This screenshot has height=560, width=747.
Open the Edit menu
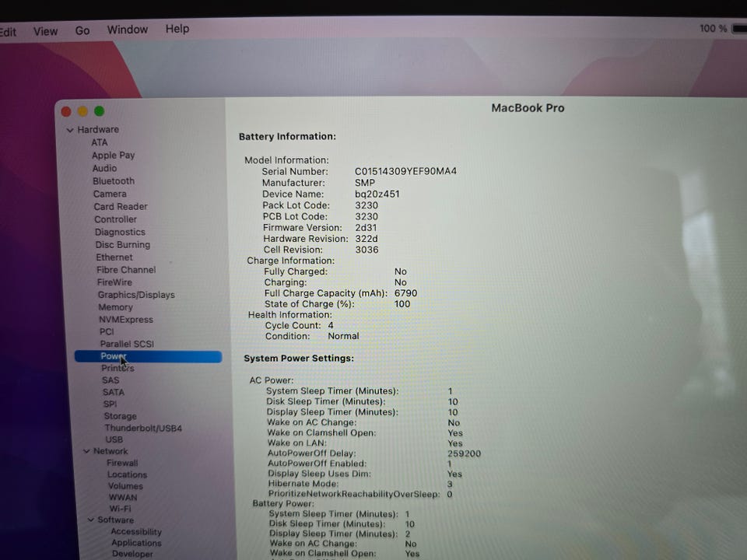(x=8, y=32)
